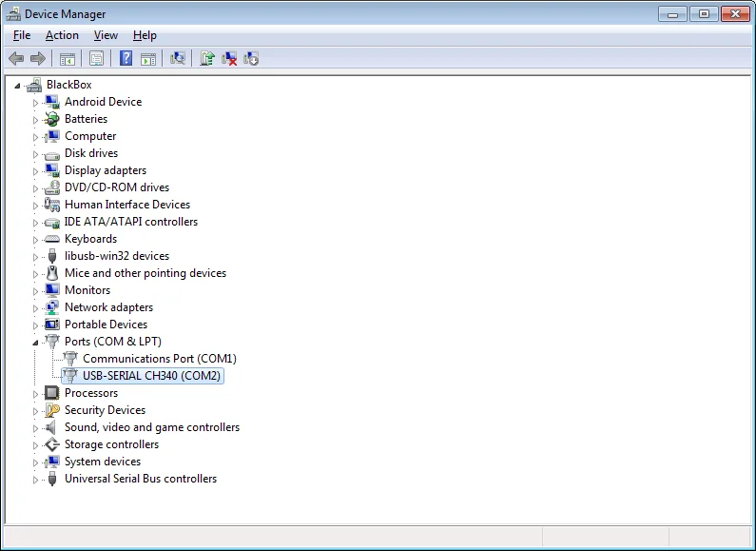Click the Batteries category icon
The image size is (756, 551).
52,119
